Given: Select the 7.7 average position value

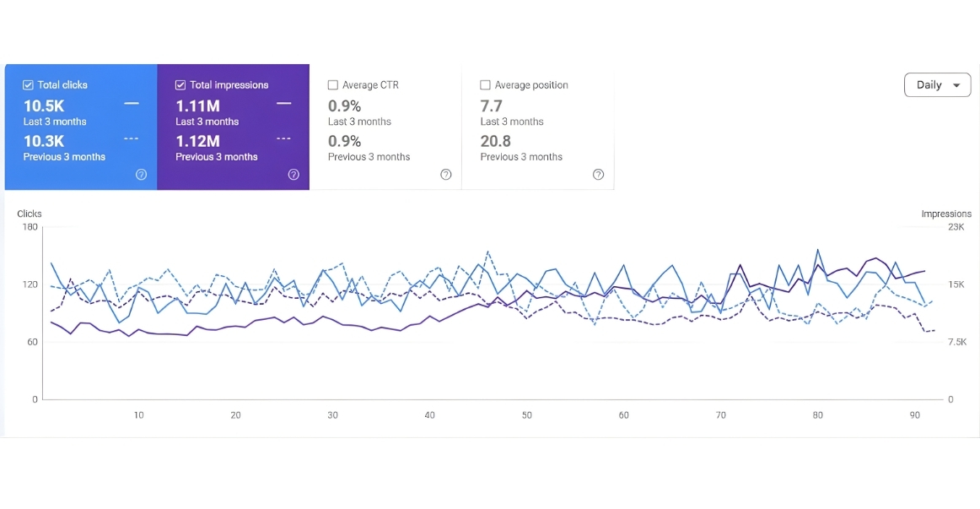Looking at the screenshot, I should [x=491, y=106].
